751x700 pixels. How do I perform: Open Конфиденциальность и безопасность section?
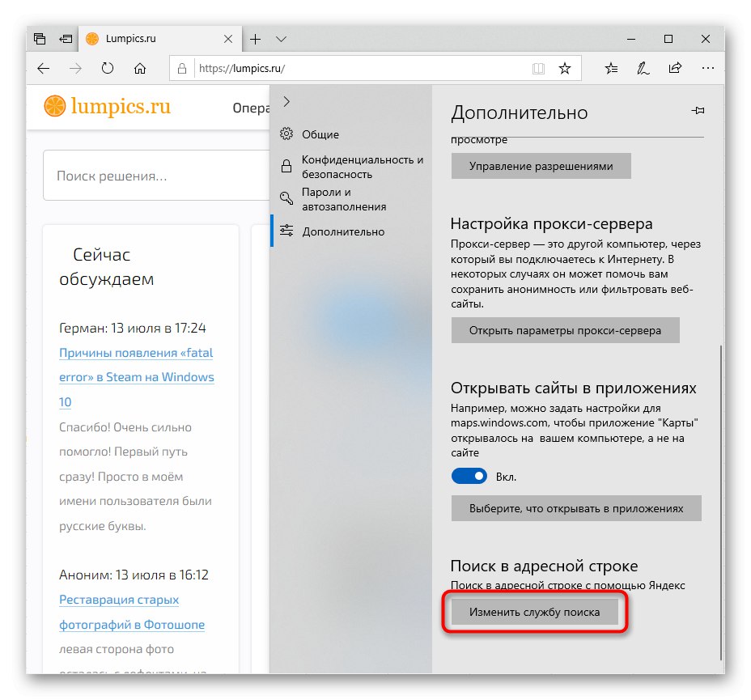pyautogui.click(x=363, y=167)
